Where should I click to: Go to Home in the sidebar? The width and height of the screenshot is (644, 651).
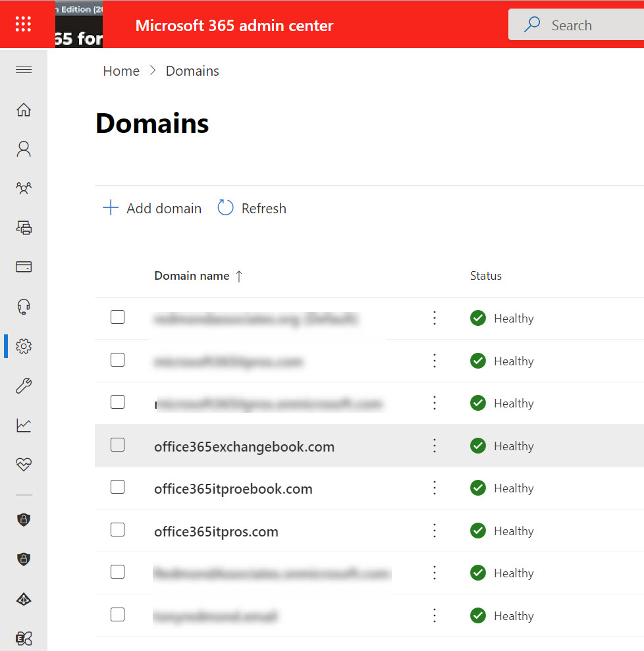[x=24, y=110]
